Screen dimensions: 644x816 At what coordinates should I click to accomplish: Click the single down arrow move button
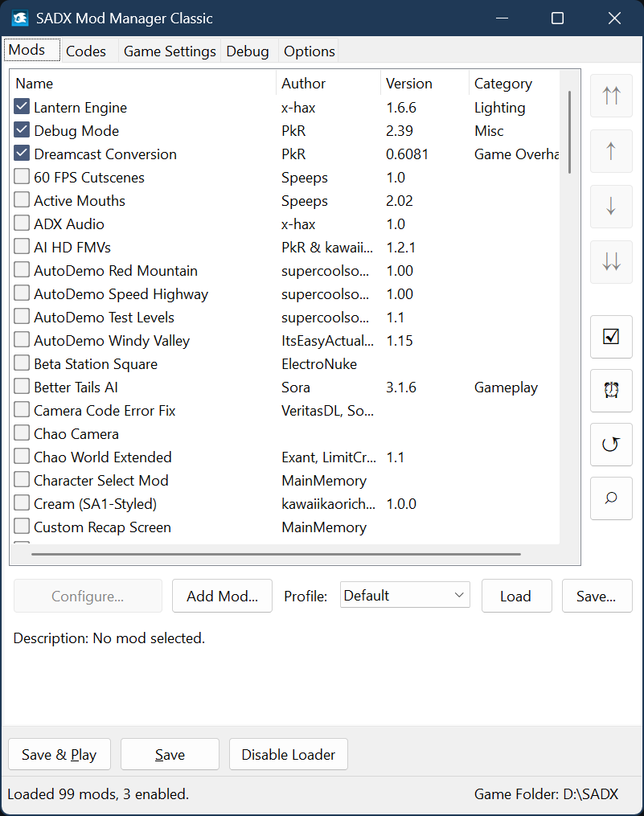(611, 206)
